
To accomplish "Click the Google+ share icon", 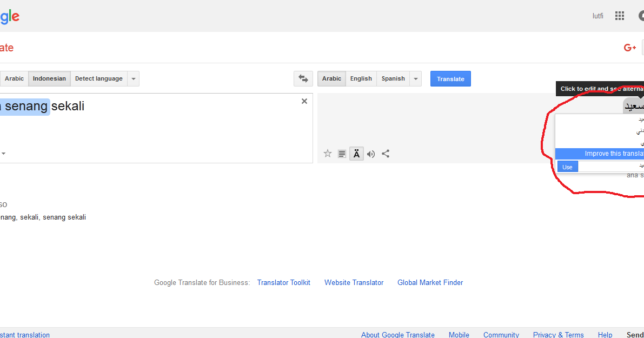I will click(629, 48).
